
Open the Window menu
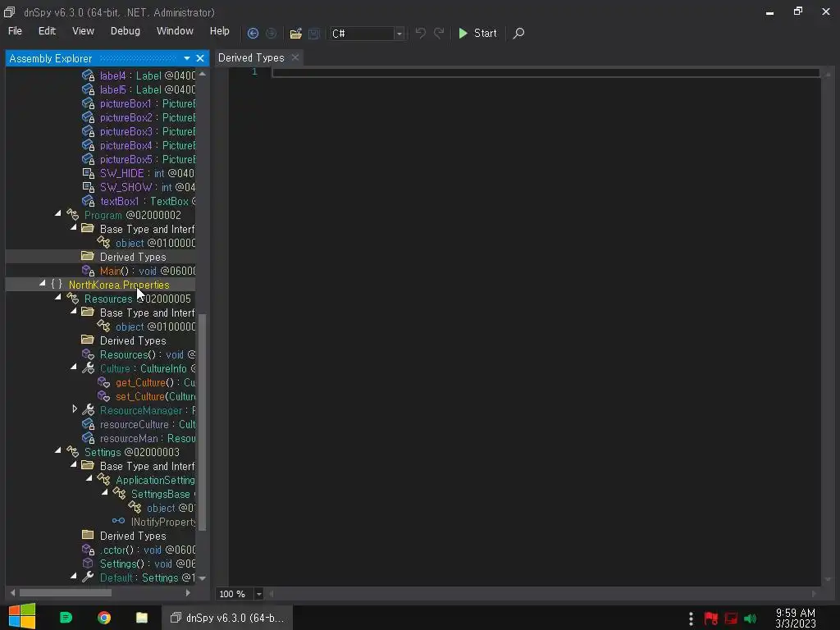tap(175, 31)
